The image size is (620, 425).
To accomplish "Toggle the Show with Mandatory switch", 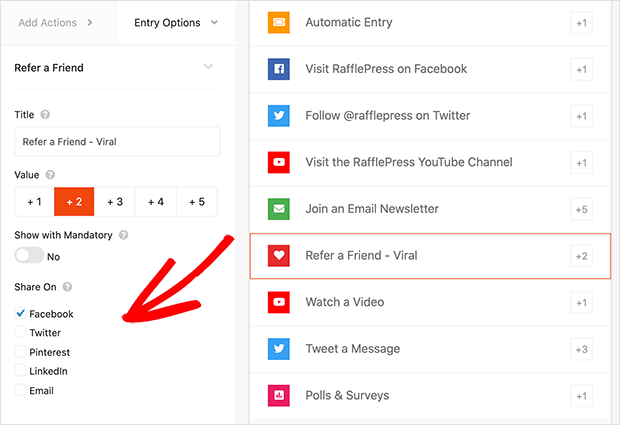I will click(x=29, y=255).
